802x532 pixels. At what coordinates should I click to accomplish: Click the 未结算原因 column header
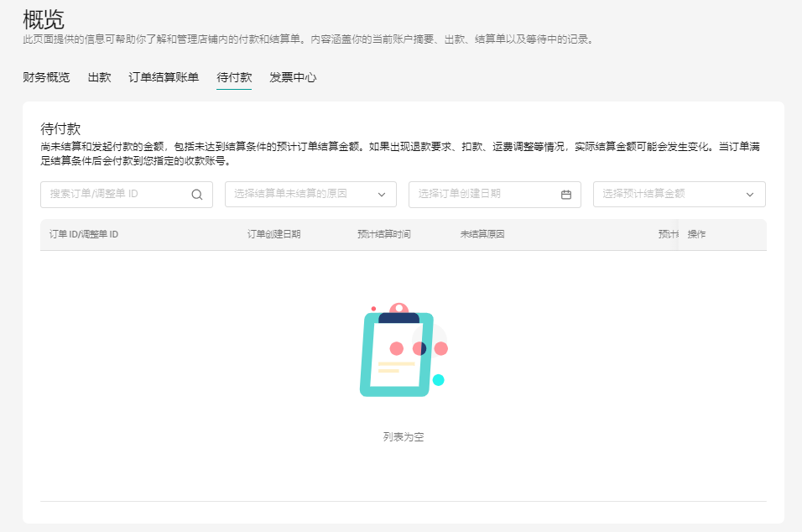(x=482, y=234)
